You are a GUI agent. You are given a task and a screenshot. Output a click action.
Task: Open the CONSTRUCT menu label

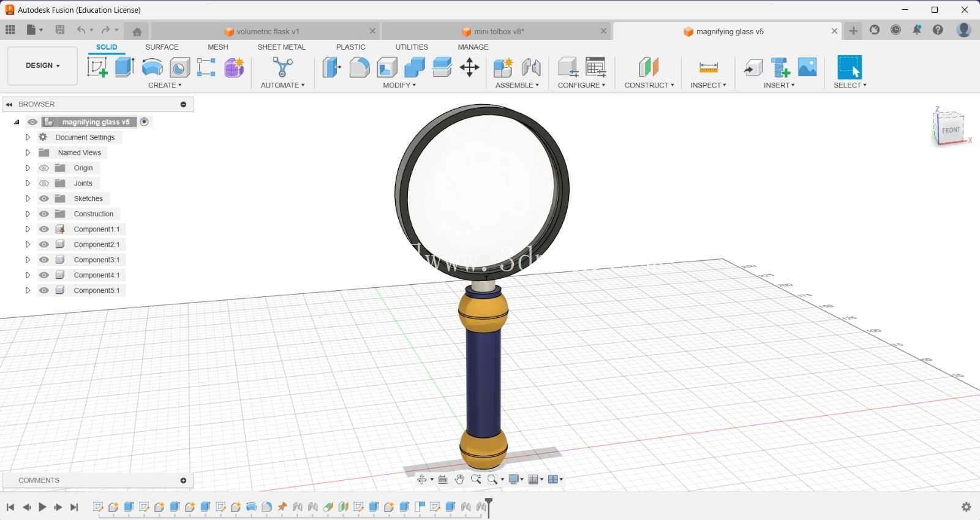pos(649,85)
